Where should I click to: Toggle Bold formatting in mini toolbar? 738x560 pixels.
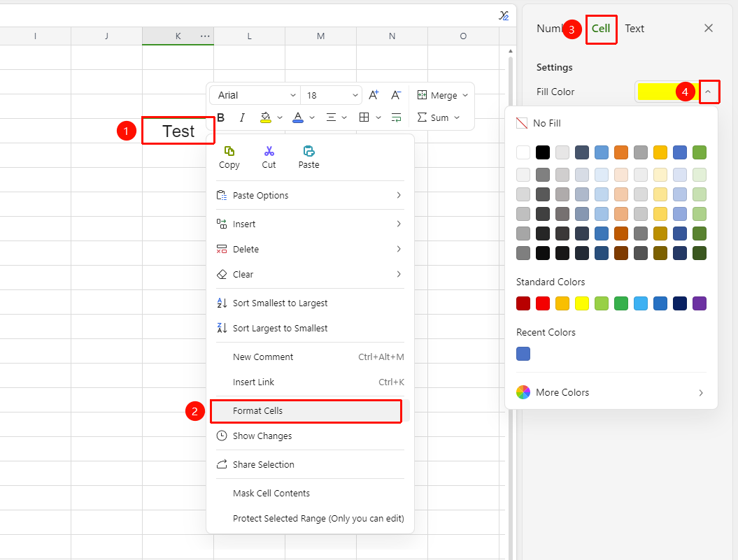(x=221, y=117)
